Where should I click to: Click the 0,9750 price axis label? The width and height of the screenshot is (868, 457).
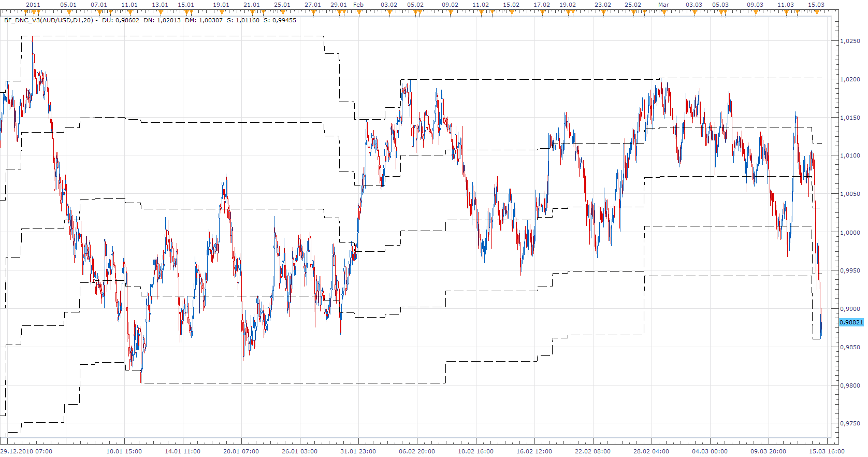click(x=850, y=423)
